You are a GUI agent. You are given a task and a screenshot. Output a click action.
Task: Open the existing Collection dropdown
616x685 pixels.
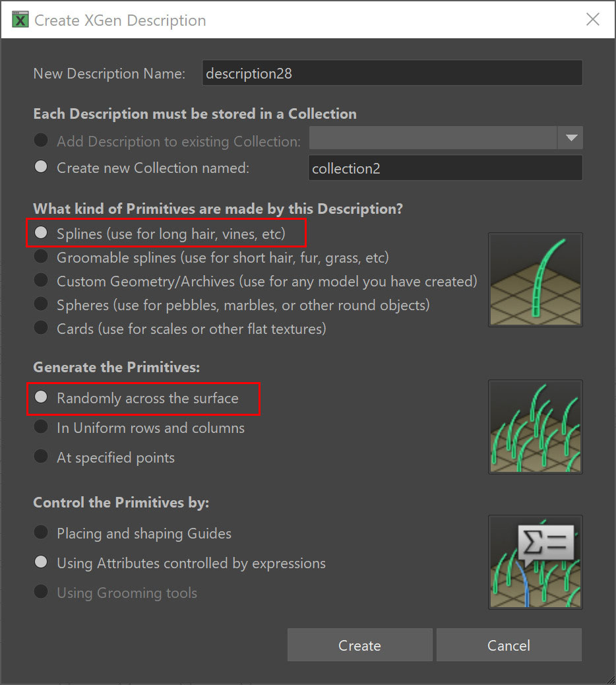pos(571,138)
